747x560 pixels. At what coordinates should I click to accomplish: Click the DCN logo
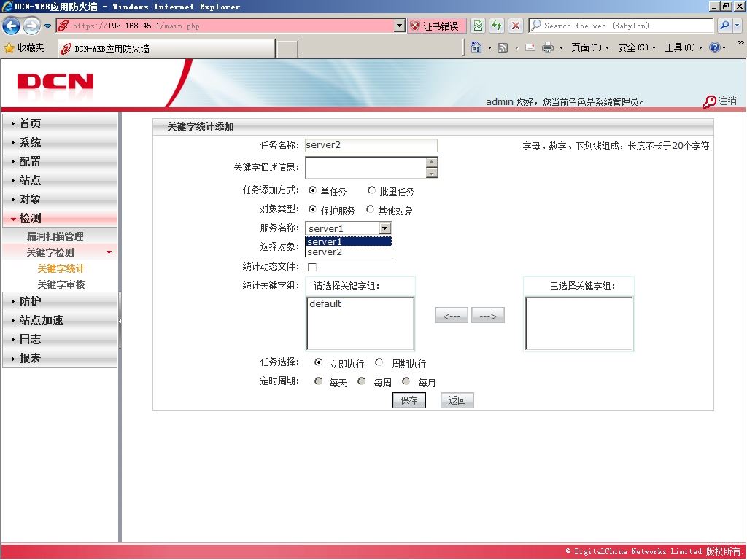click(55, 82)
